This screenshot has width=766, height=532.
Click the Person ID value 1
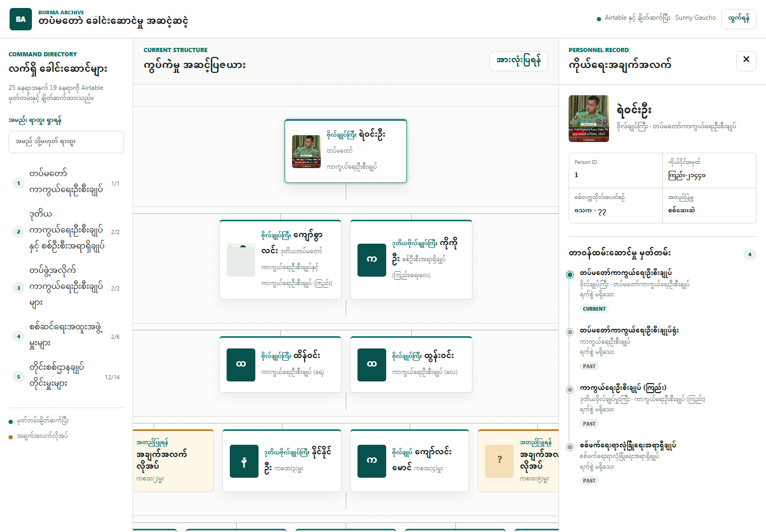576,175
